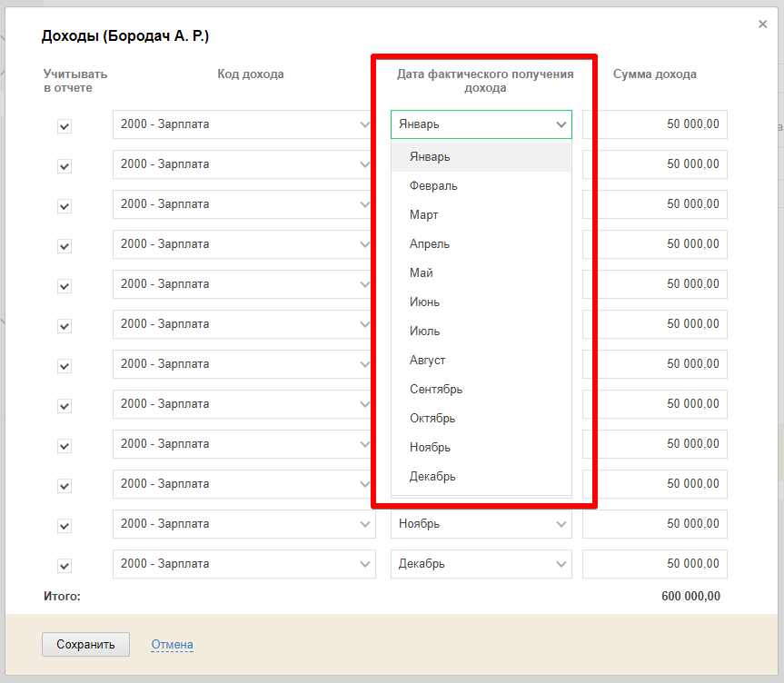Click the Учитывать в отчете column header
Screen dimensions: 784x683
pyautogui.click(x=75, y=81)
